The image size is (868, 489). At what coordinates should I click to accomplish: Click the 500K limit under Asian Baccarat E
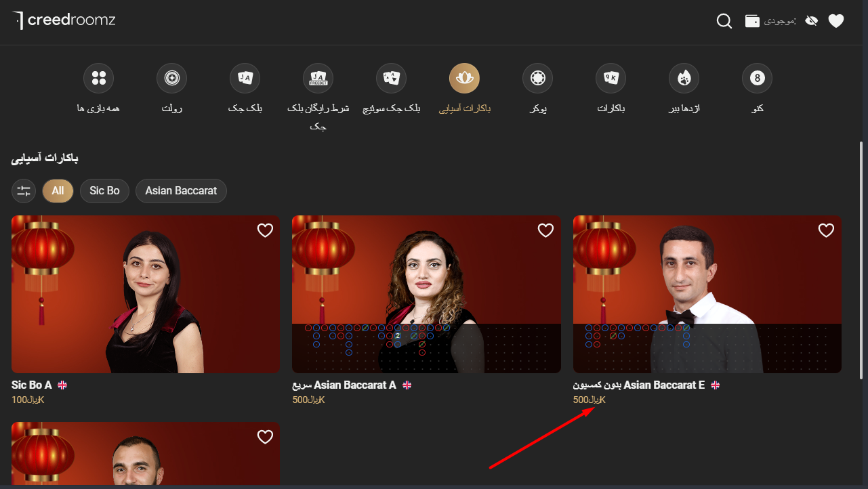click(590, 400)
